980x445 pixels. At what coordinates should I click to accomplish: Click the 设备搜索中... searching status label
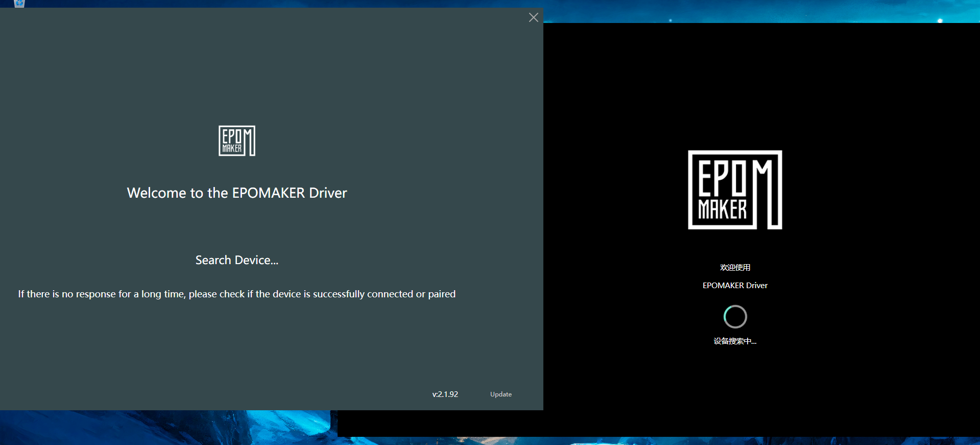click(735, 341)
